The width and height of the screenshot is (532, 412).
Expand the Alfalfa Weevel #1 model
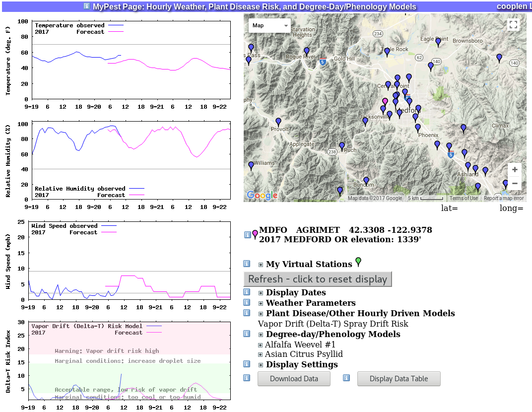pyautogui.click(x=260, y=345)
